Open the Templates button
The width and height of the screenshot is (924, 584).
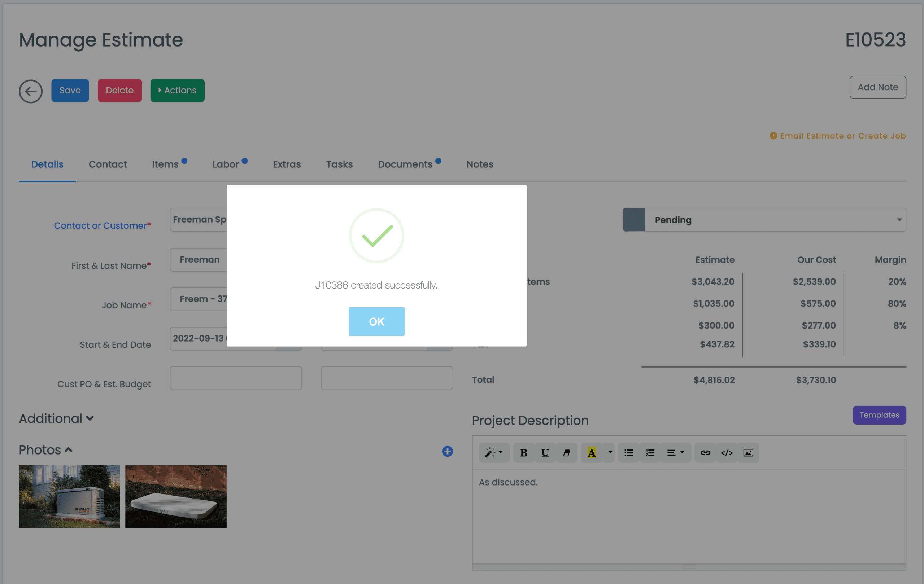[x=879, y=415]
